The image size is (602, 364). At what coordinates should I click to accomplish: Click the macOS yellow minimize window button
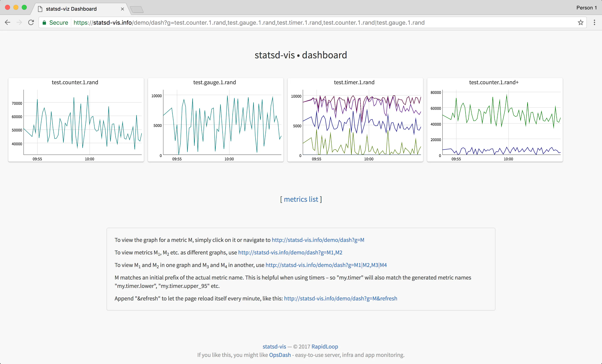[x=16, y=7]
